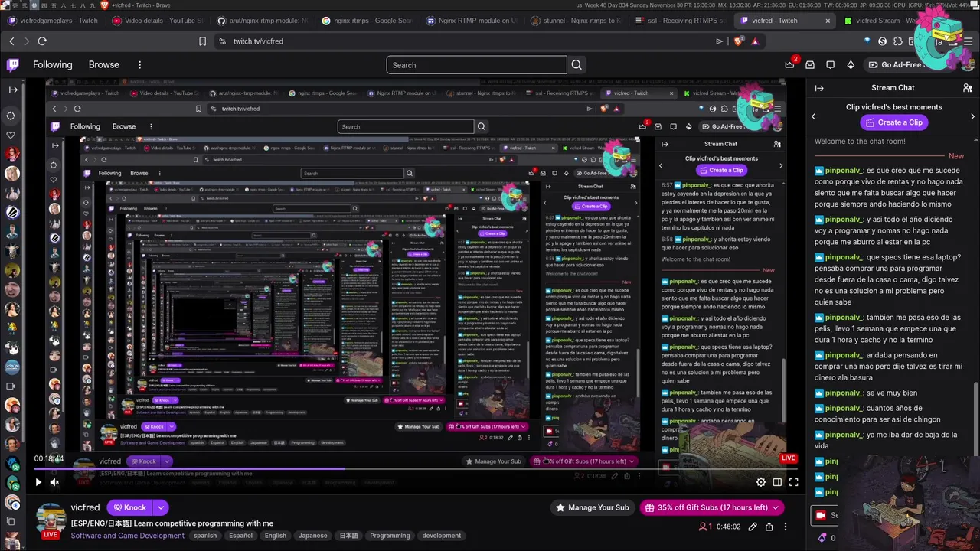Open the Following menu item
The height and width of the screenshot is (551, 980).
tap(53, 65)
